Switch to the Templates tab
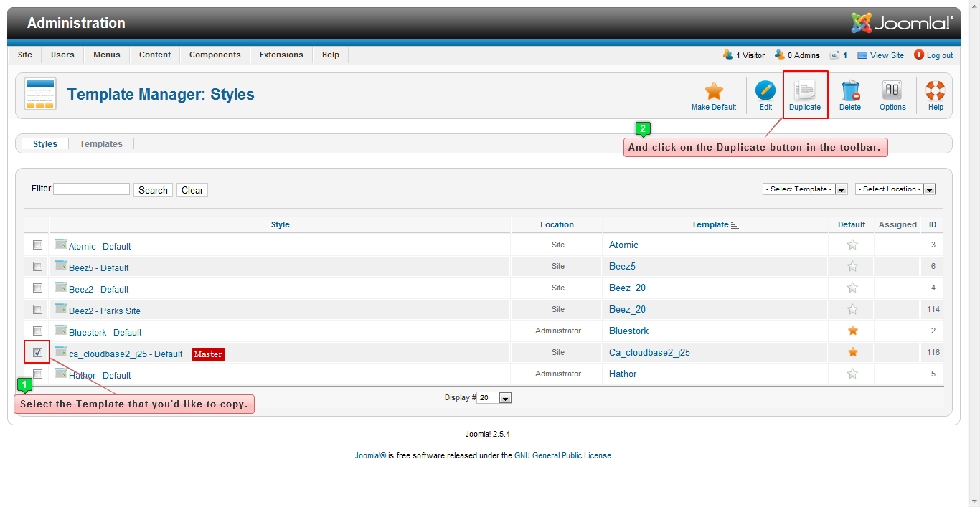 click(x=101, y=144)
